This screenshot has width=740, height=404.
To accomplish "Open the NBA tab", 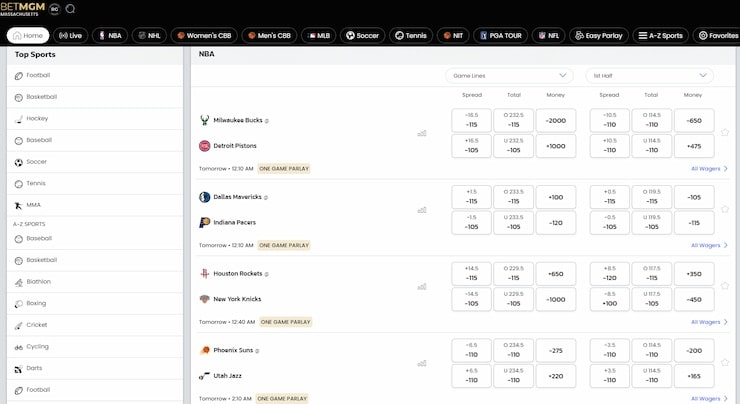I will click(x=110, y=35).
